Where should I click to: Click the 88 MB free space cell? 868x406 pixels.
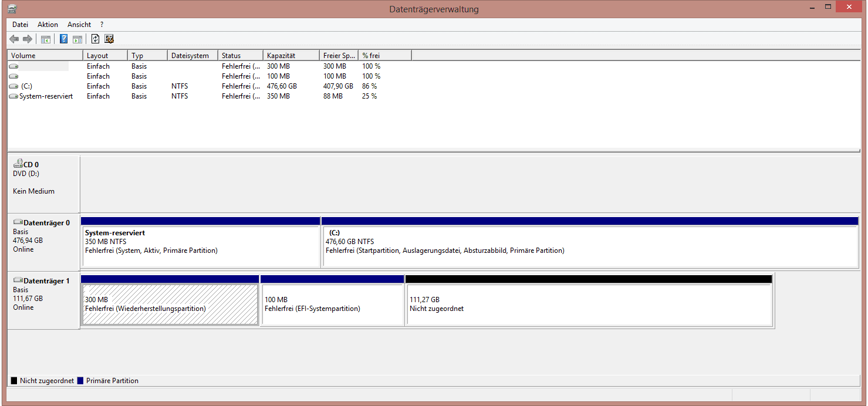coord(333,96)
